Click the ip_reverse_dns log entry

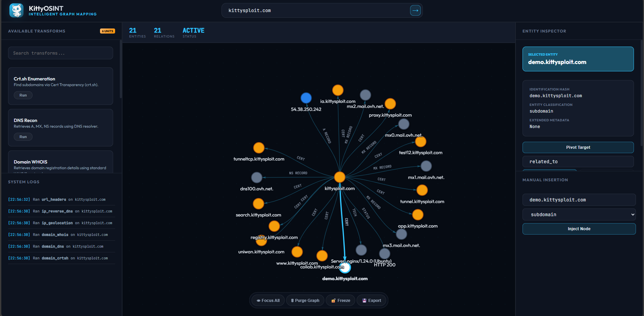tap(61, 211)
